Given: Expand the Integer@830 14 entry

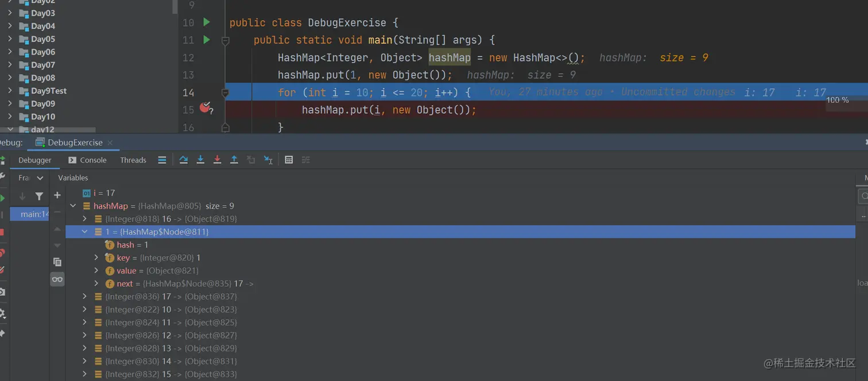Looking at the screenshot, I should pyautogui.click(x=84, y=361).
